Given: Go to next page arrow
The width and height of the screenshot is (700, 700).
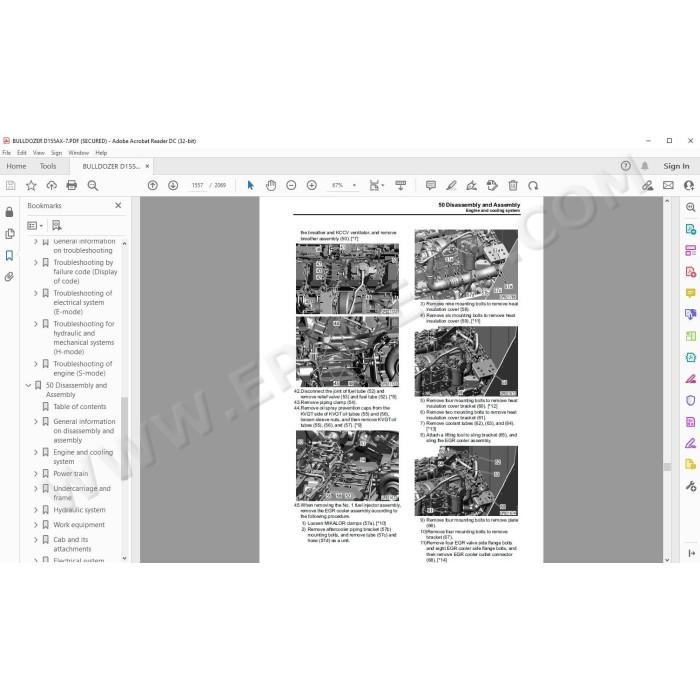Looking at the screenshot, I should [173, 185].
